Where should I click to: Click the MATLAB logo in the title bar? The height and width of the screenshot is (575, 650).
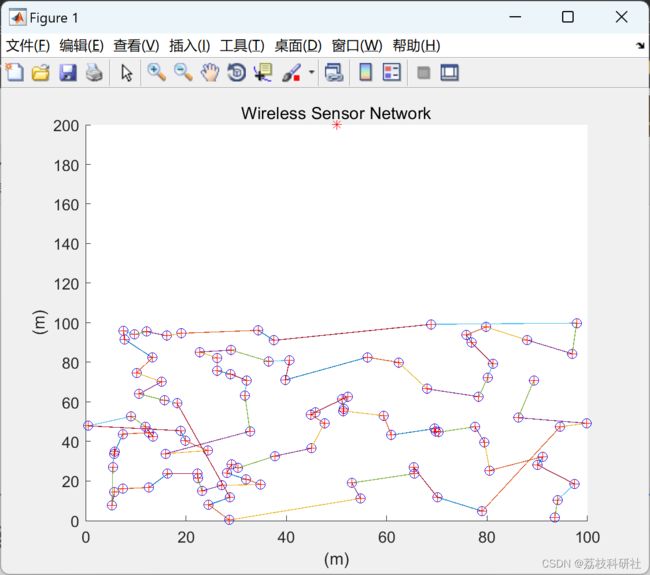[x=17, y=17]
